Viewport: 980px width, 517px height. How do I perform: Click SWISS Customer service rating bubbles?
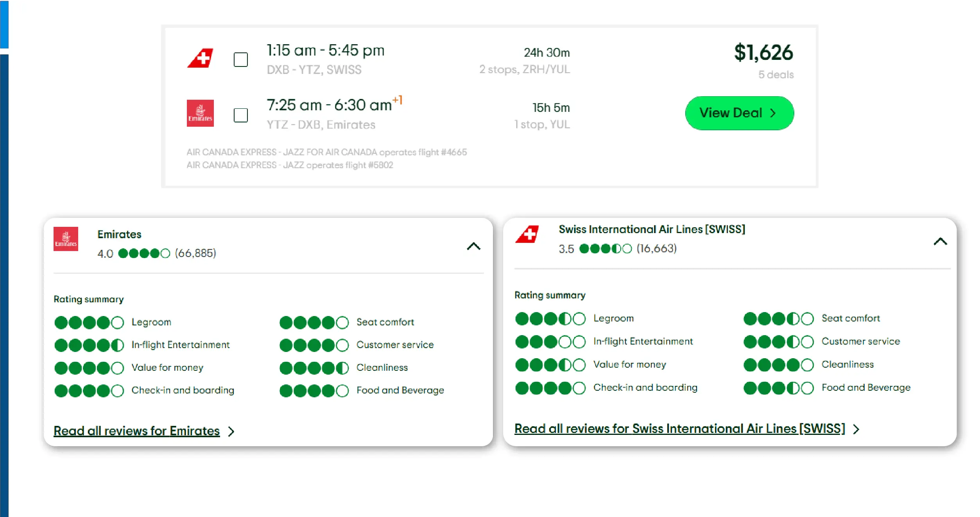pyautogui.click(x=779, y=342)
